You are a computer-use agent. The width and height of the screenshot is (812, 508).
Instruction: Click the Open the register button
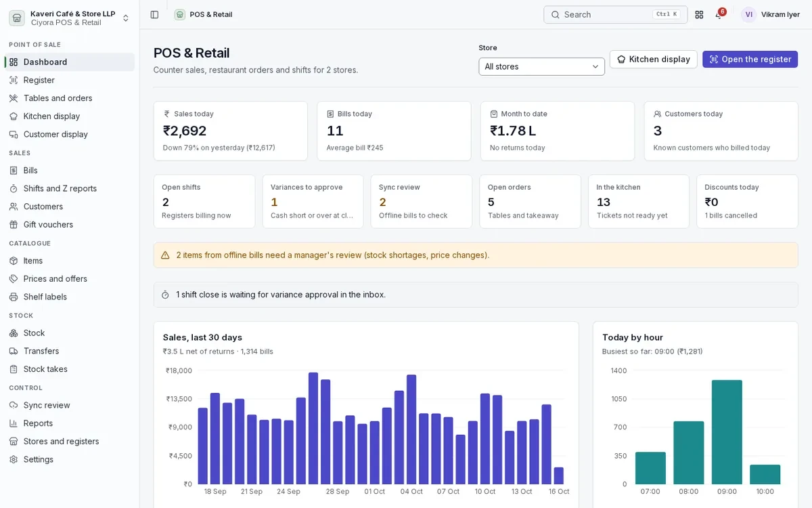750,59
